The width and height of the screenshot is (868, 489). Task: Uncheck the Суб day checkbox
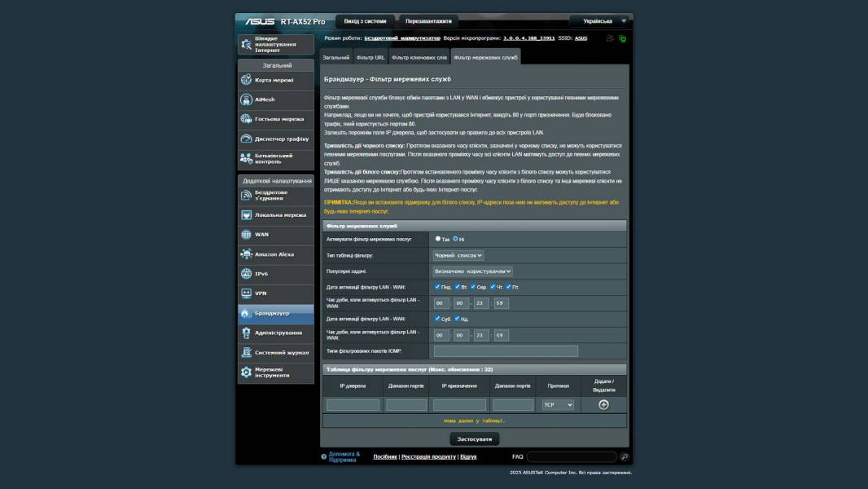pos(438,319)
